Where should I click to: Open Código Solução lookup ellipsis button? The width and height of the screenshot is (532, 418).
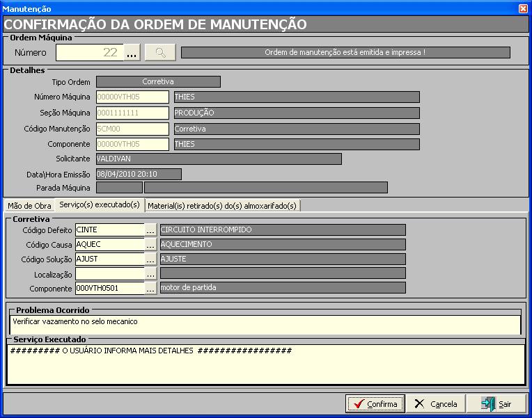[150, 259]
